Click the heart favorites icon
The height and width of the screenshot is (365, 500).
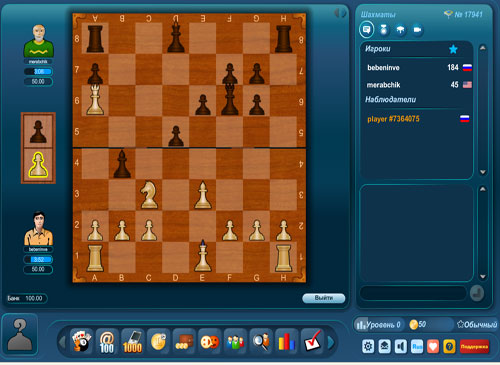tap(433, 347)
